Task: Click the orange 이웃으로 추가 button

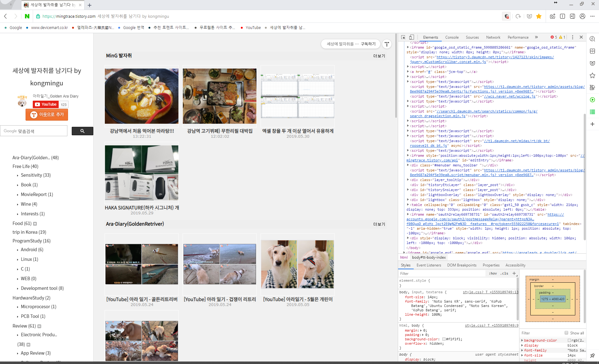Action: (x=47, y=114)
